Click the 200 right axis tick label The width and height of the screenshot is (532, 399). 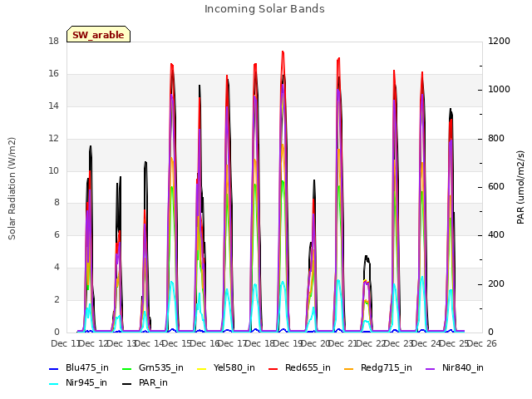coord(496,284)
